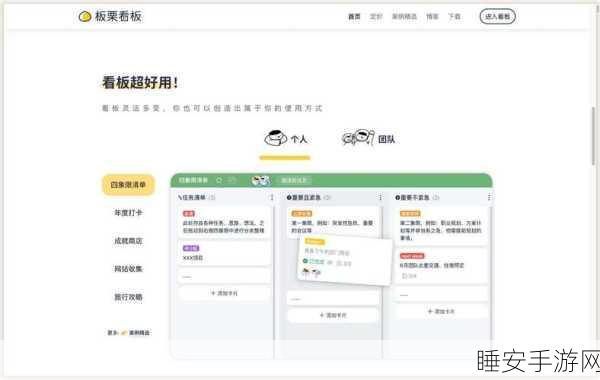Click the green status check on the floating card
The image size is (600, 380).
[306, 261]
